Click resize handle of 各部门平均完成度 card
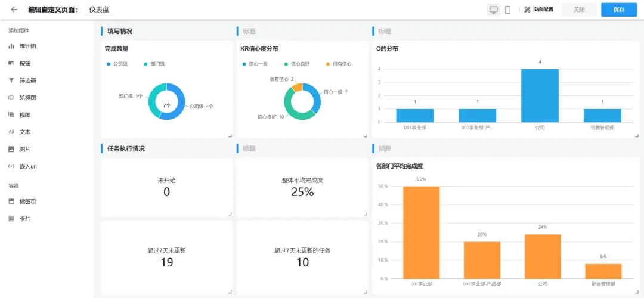 point(637,292)
